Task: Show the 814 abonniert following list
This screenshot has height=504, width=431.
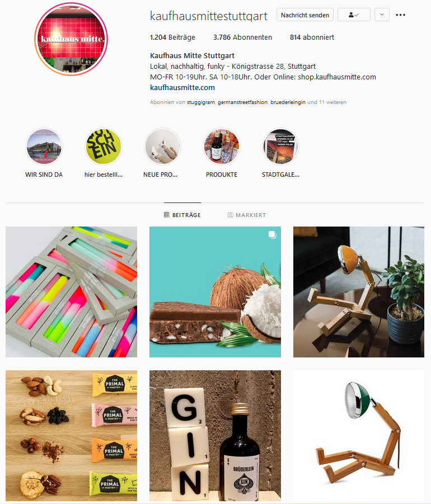Action: (312, 37)
